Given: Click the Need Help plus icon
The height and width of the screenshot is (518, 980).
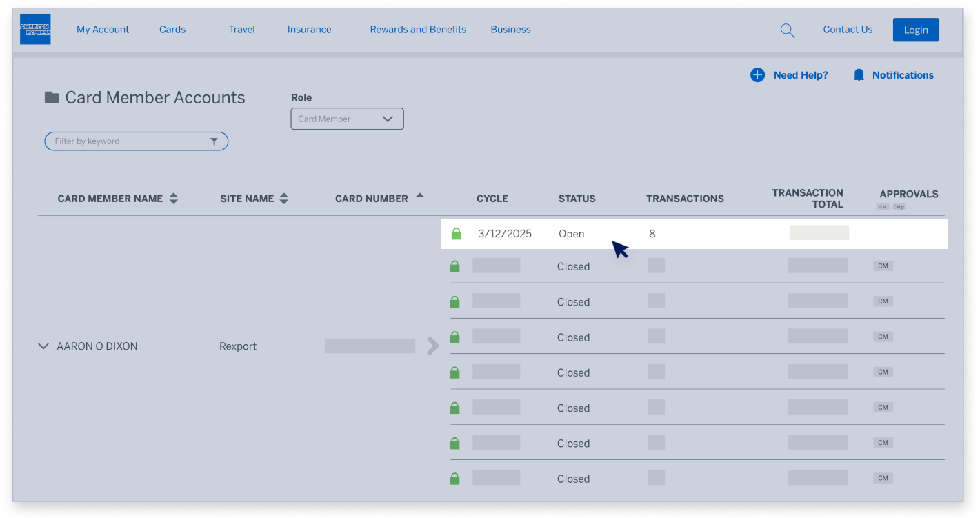Looking at the screenshot, I should point(757,75).
